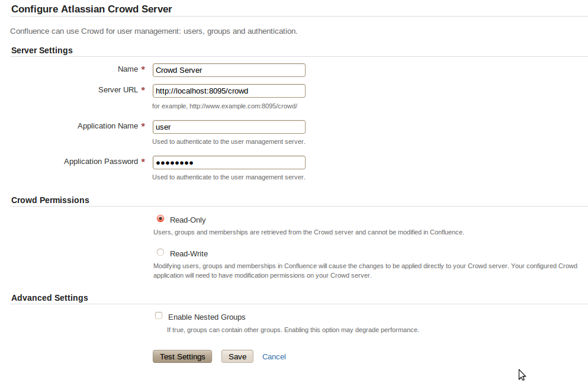Focus the Name input containing Crowd Server
Screen dimensions: 588x386
tap(229, 70)
